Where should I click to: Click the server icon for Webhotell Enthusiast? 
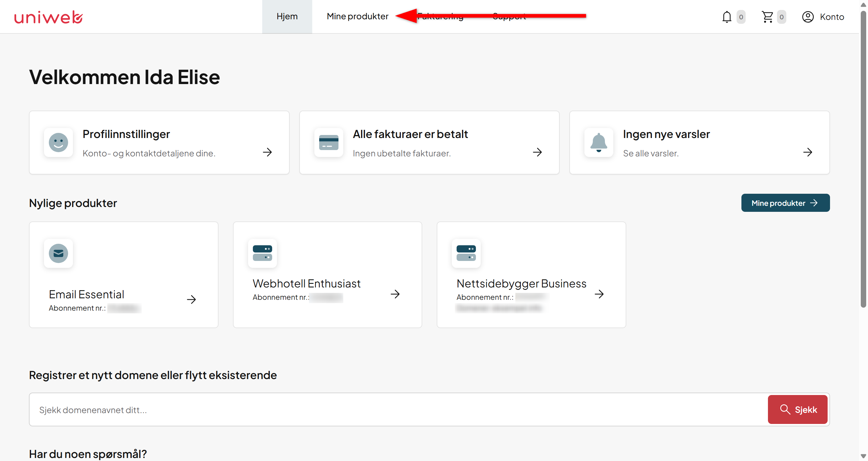pos(262,253)
